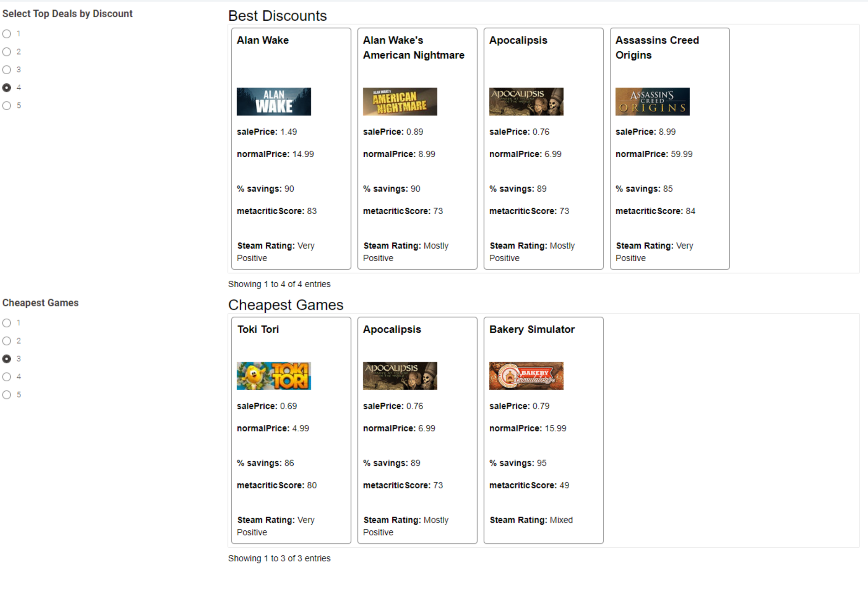Choose 5 in the Cheapest Games radio group

click(x=7, y=395)
